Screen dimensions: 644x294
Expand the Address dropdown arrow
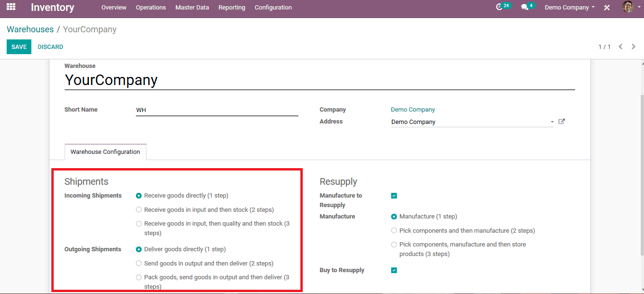click(x=552, y=122)
